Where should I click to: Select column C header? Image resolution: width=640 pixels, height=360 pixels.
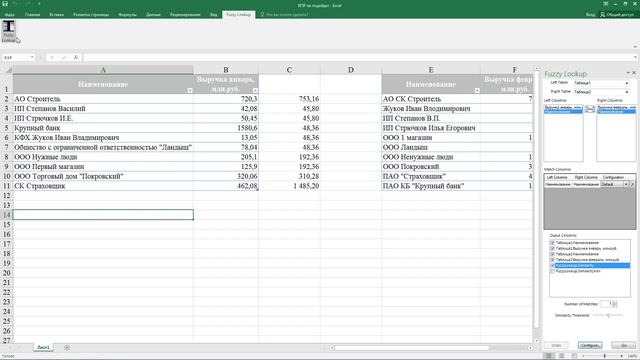pos(289,70)
